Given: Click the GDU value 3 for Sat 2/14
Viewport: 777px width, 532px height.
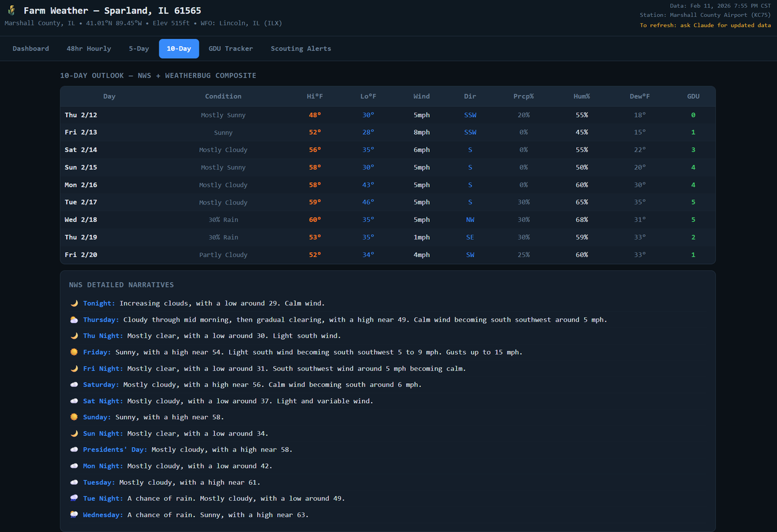Looking at the screenshot, I should (x=693, y=150).
